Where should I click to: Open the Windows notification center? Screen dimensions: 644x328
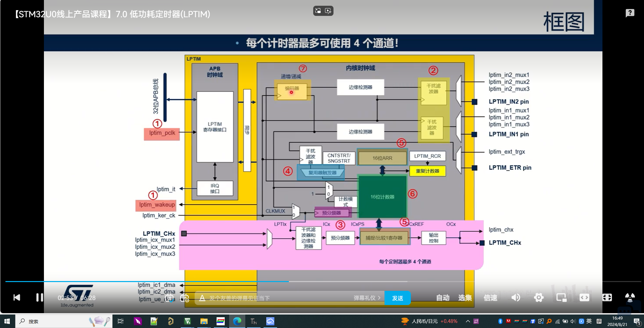(x=637, y=321)
